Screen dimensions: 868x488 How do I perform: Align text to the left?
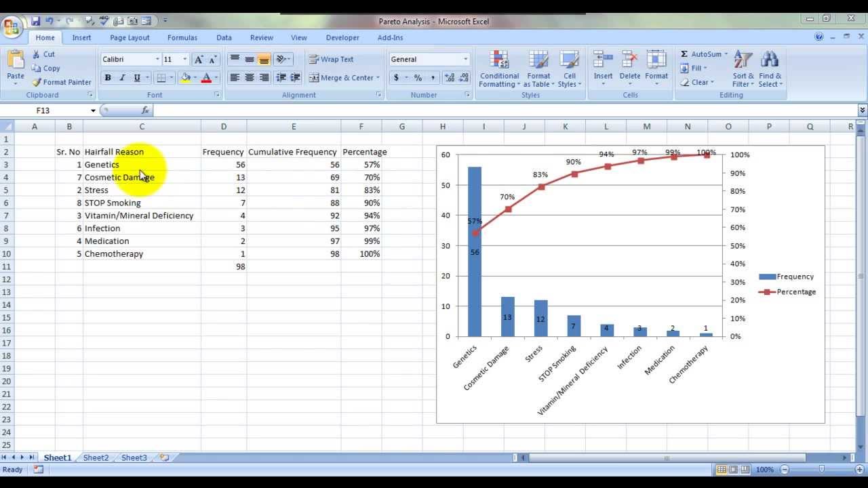coord(235,78)
